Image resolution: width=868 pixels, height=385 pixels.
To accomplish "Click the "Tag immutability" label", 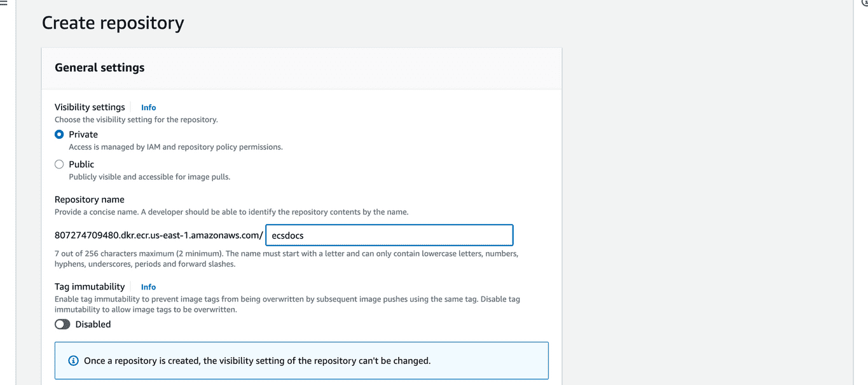I will tap(90, 286).
